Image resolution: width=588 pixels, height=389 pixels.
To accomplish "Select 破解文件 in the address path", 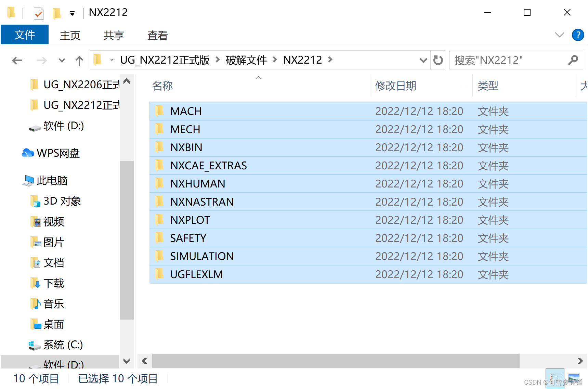I will click(x=246, y=60).
